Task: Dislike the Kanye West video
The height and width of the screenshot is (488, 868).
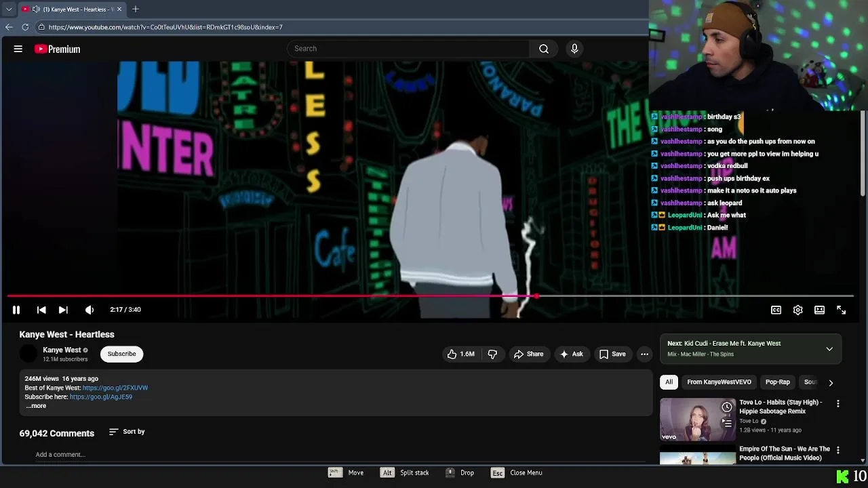Action: click(x=493, y=354)
